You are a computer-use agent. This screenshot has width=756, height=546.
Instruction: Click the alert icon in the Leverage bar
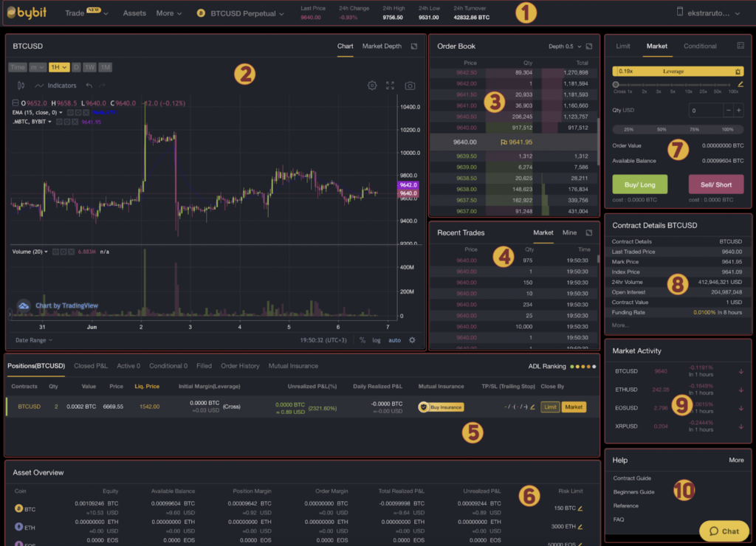(x=738, y=72)
